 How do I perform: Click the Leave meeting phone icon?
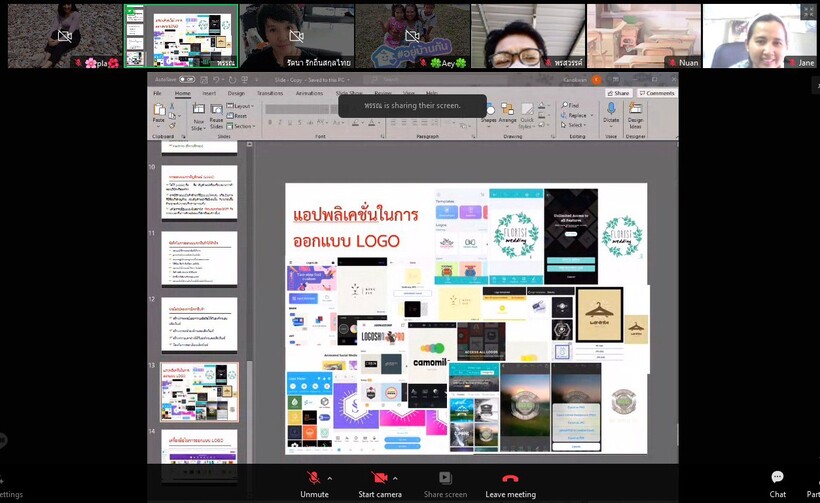510,478
